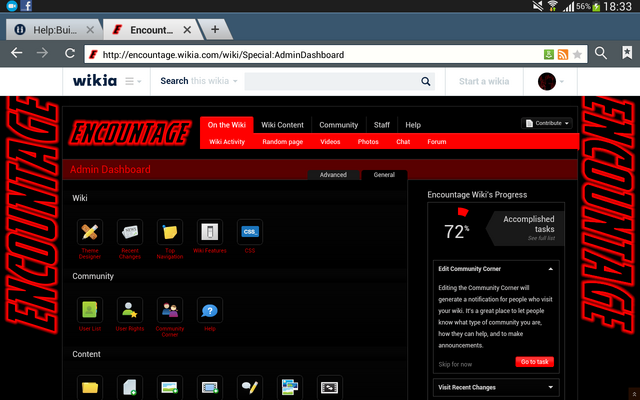Click the Go to task button
This screenshot has width=640, height=400.
[x=534, y=362]
